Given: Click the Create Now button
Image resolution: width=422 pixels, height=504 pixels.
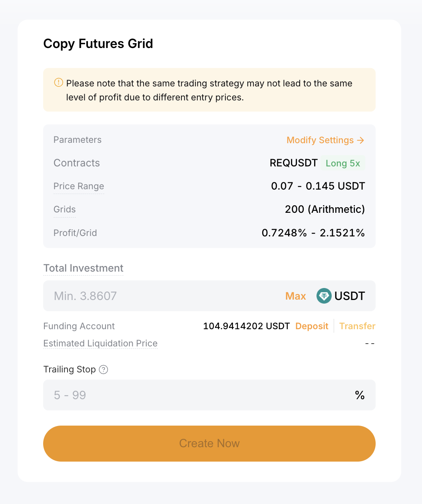Looking at the screenshot, I should 209,444.
